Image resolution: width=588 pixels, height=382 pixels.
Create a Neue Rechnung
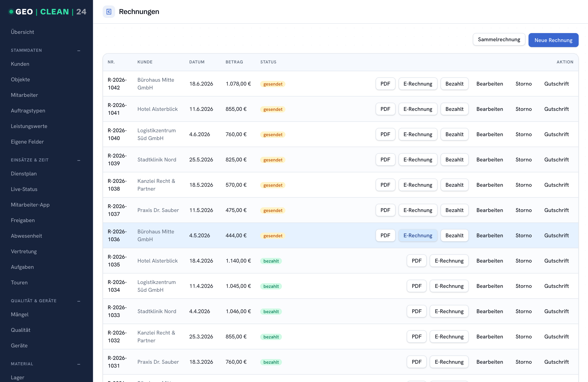coord(553,40)
